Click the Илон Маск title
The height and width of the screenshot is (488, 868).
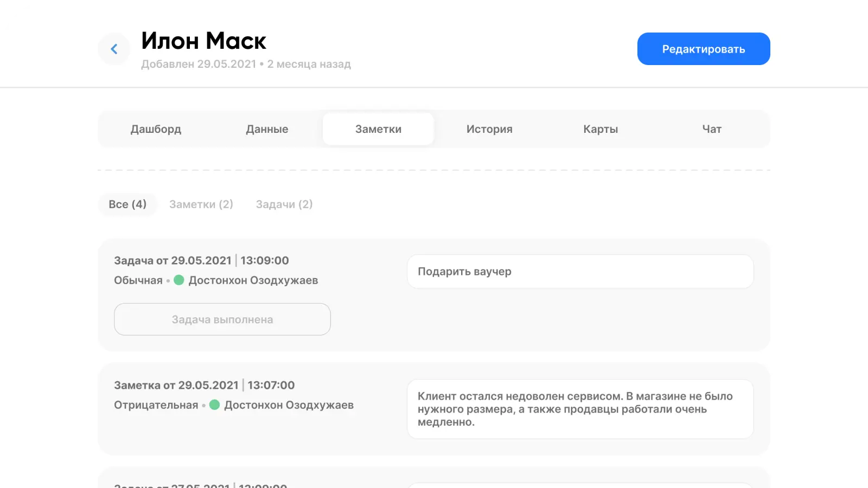[204, 41]
